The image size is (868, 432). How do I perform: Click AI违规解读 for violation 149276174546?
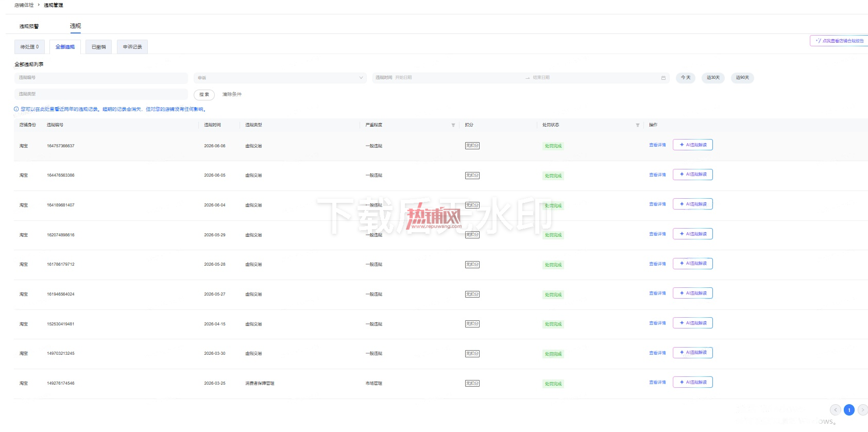(693, 382)
